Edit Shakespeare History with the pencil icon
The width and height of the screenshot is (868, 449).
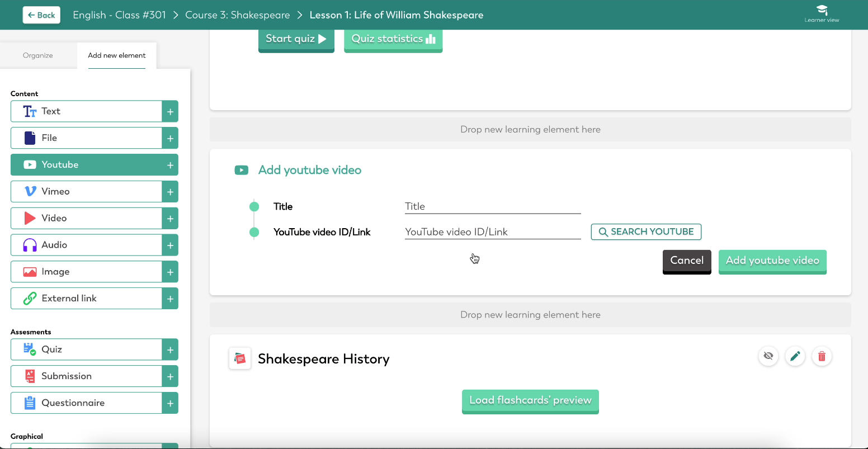pos(795,356)
